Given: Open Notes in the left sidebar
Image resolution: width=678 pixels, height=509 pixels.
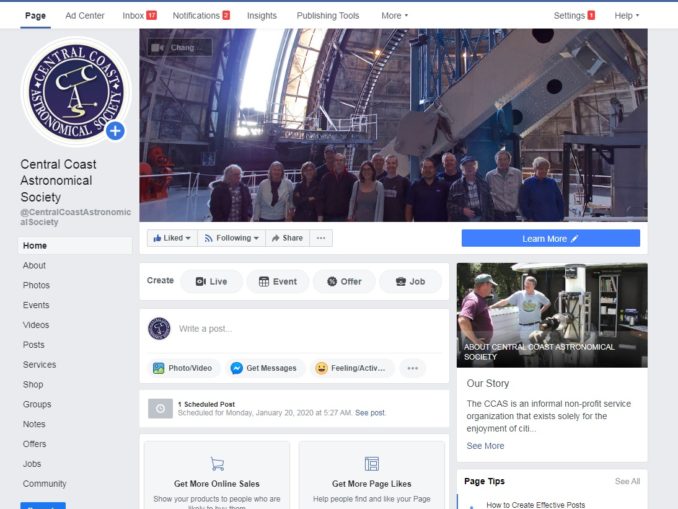Looking at the screenshot, I should click(34, 424).
